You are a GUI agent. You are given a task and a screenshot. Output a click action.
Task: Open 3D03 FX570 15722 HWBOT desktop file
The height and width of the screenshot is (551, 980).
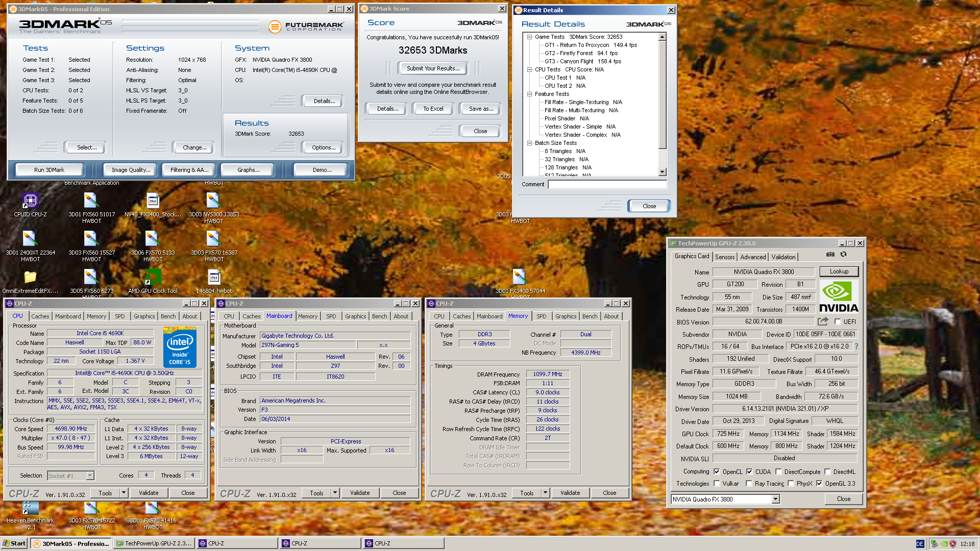[91, 516]
